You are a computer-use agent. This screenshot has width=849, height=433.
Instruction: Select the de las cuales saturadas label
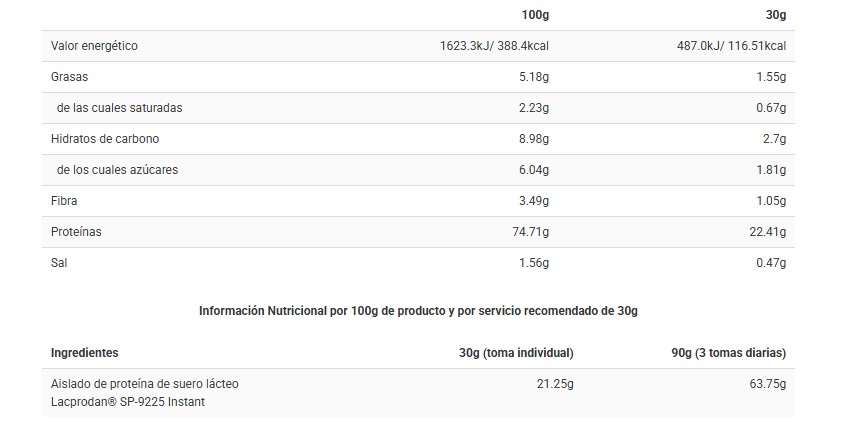coord(120,108)
